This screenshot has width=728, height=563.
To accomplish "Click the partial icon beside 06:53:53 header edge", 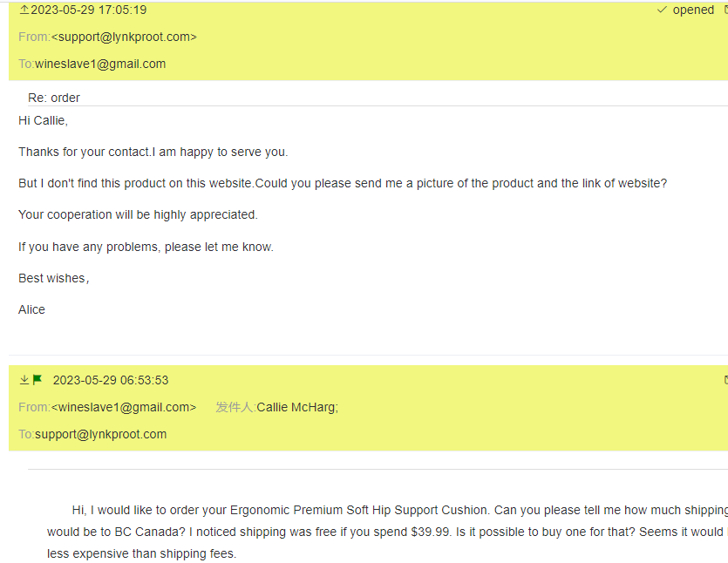I will (725, 380).
